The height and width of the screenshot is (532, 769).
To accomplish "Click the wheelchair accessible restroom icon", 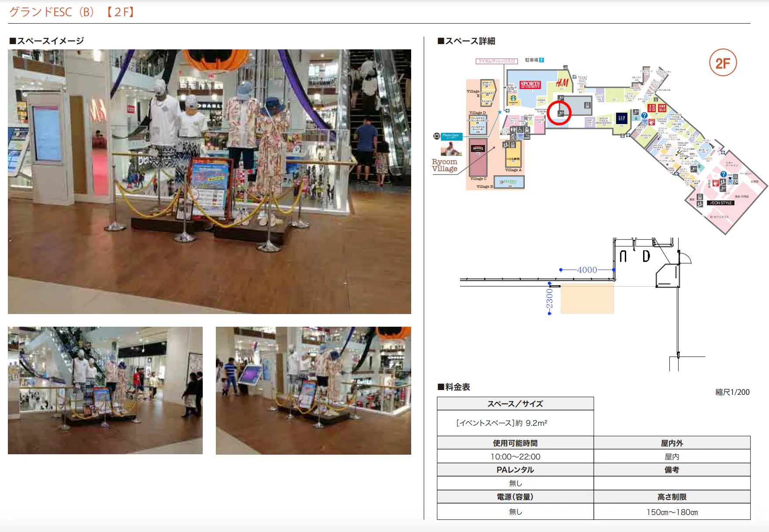I will [520, 130].
